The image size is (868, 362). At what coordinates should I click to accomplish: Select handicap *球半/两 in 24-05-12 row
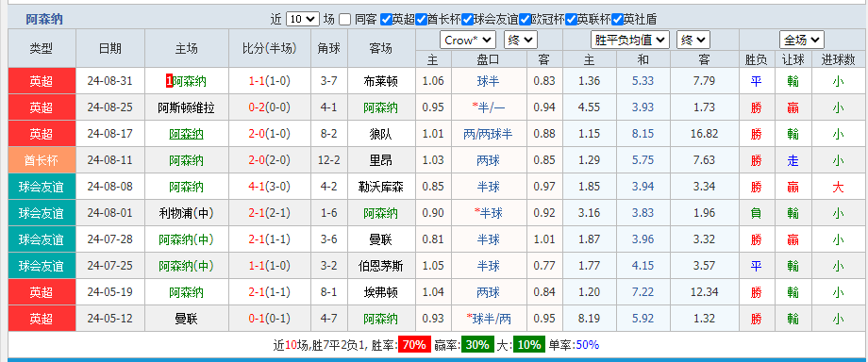[x=489, y=319]
